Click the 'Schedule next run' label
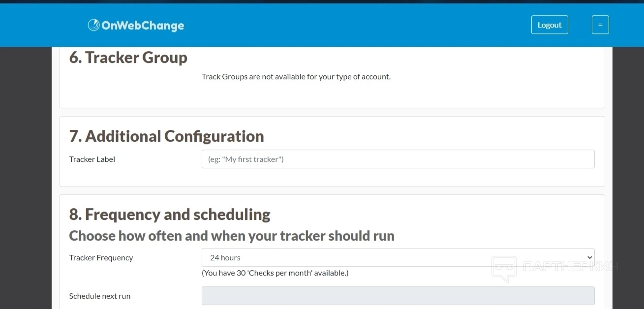The image size is (644, 309). [100, 296]
